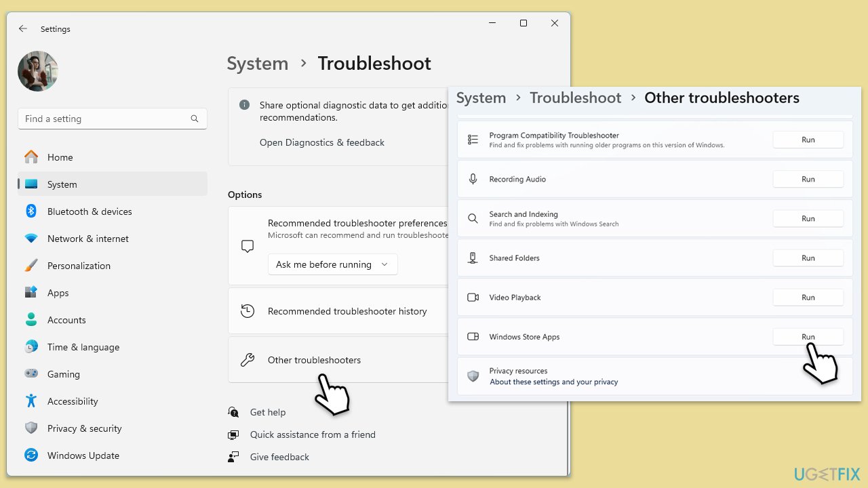868x488 pixels.
Task: Go to Personalization settings
Action: 79,266
